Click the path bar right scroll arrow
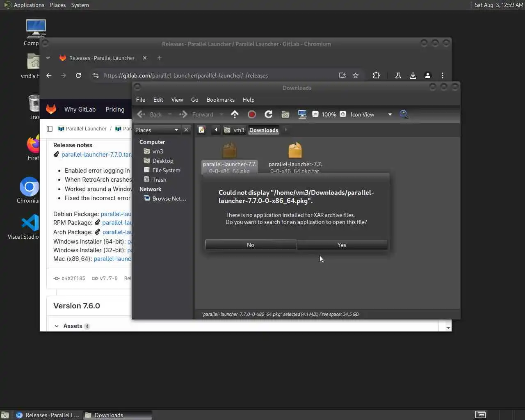 coord(286,130)
